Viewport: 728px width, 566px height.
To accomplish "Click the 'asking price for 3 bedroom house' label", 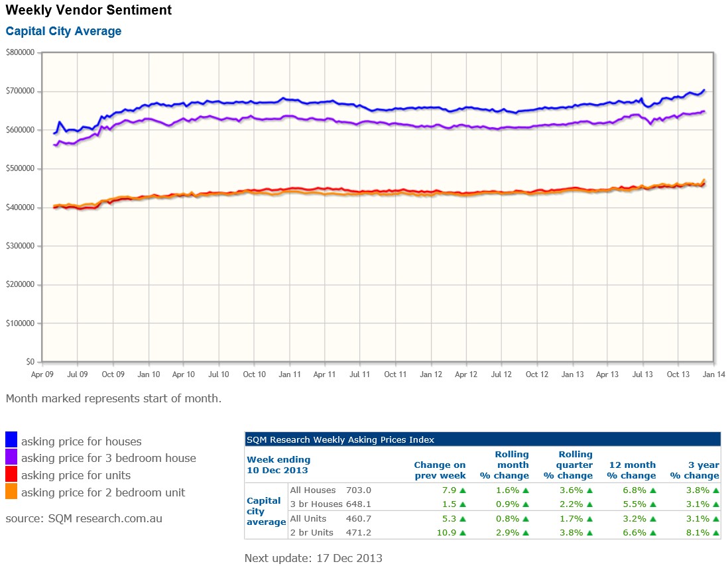I will coord(109,458).
